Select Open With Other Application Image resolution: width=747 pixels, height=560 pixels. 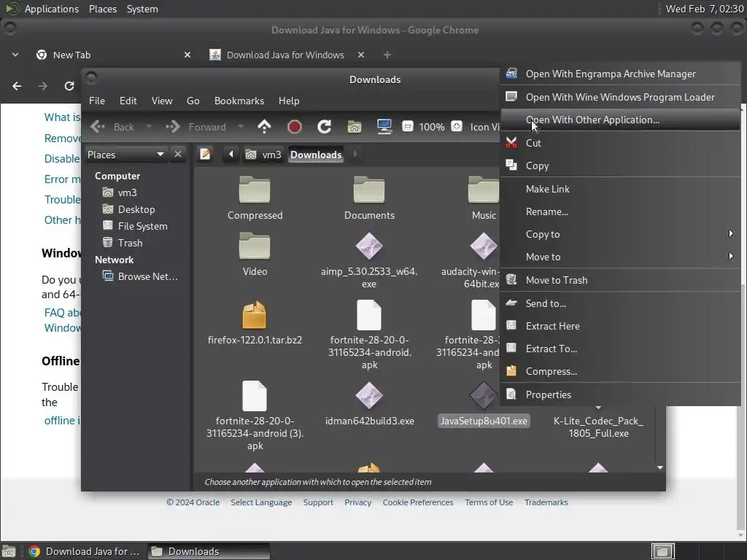point(620,120)
